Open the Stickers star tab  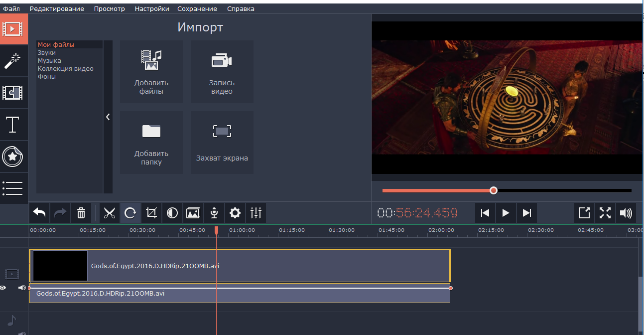[x=13, y=157]
